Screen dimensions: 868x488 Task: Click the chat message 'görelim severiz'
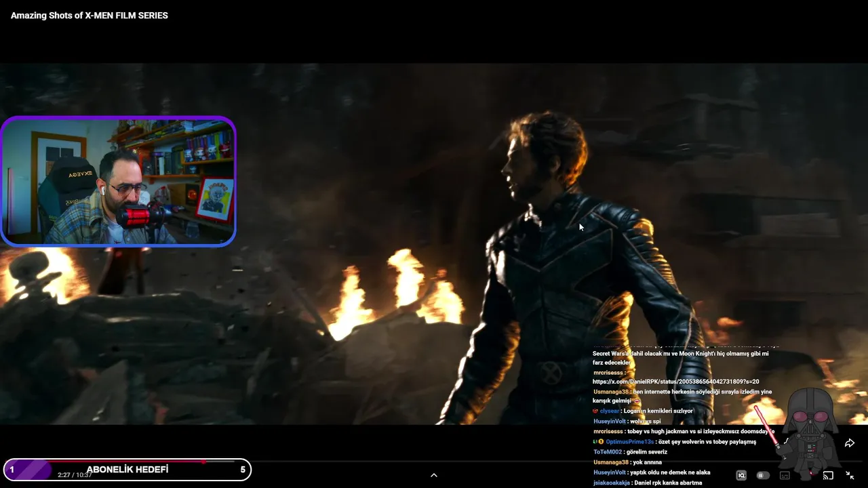click(x=647, y=452)
